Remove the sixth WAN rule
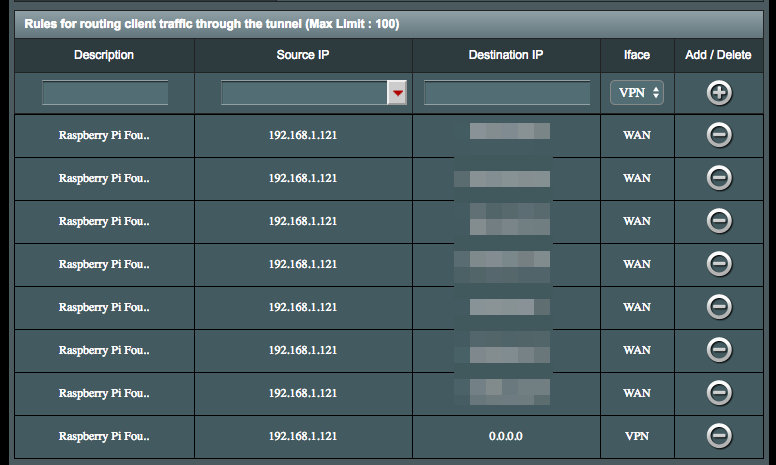This screenshot has height=465, width=776. pos(719,350)
